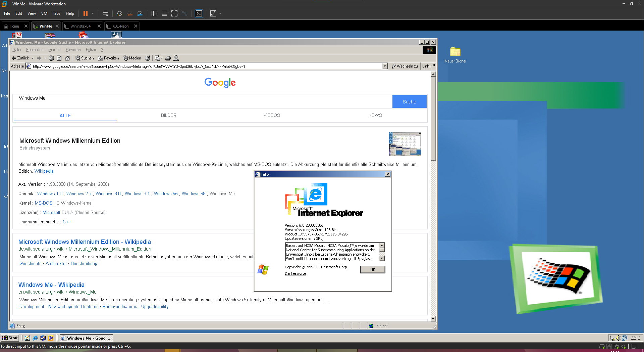This screenshot has height=352, width=644.
Task: Click the Wechseln zu button
Action: [x=405, y=66]
